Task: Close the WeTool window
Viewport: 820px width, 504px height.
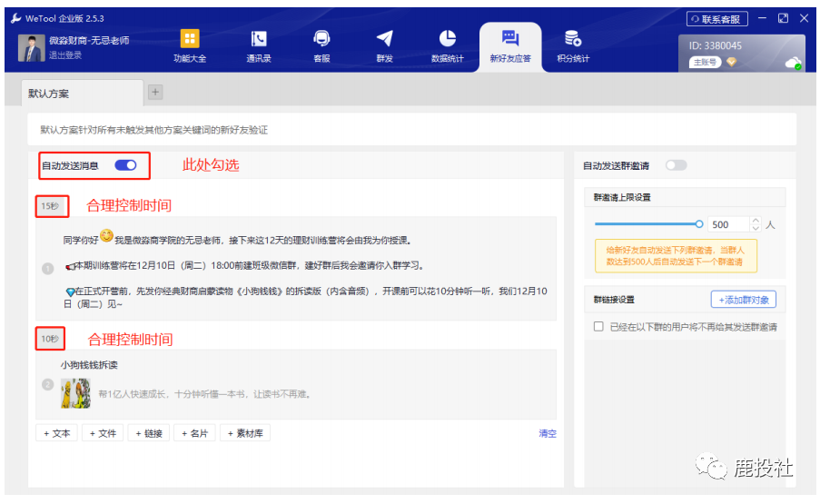Action: click(804, 18)
